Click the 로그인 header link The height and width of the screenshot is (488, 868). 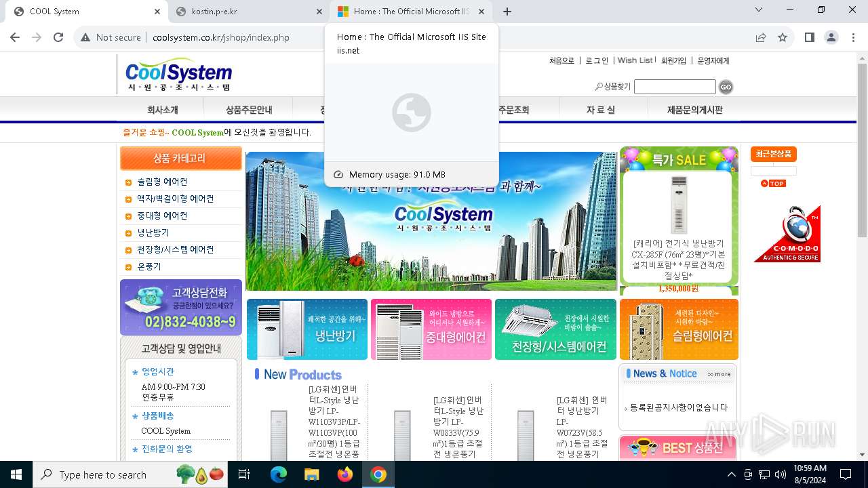pos(597,61)
